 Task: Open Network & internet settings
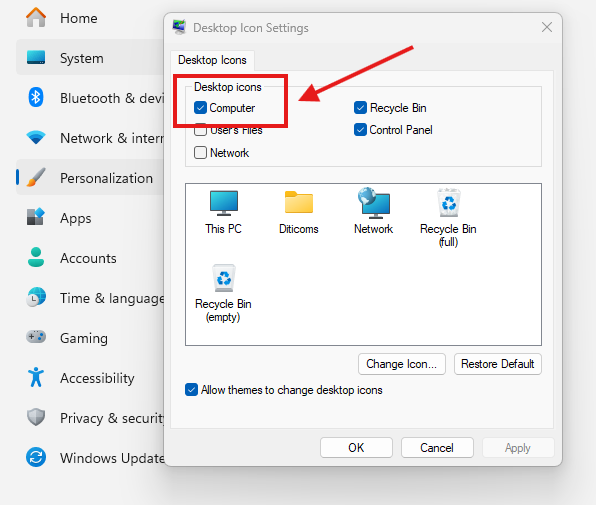click(112, 138)
